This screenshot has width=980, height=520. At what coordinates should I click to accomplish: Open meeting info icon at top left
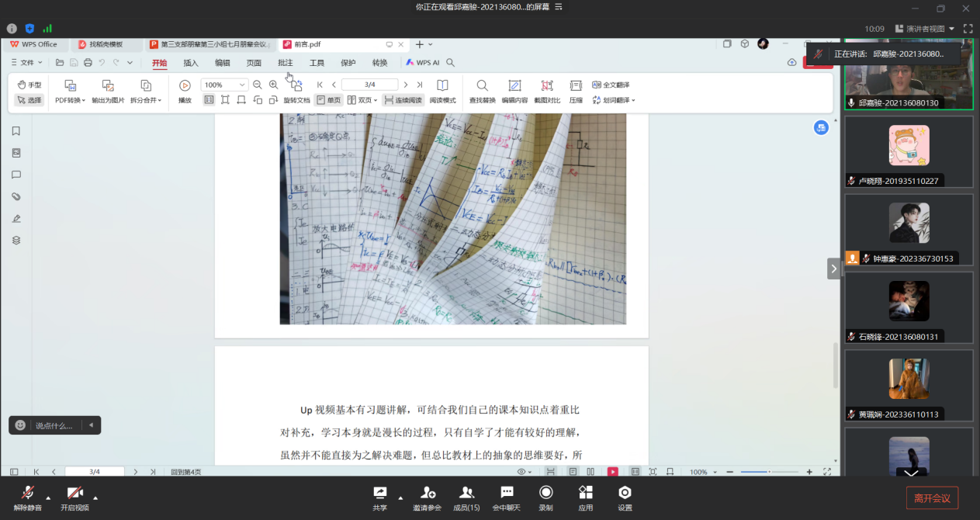12,29
